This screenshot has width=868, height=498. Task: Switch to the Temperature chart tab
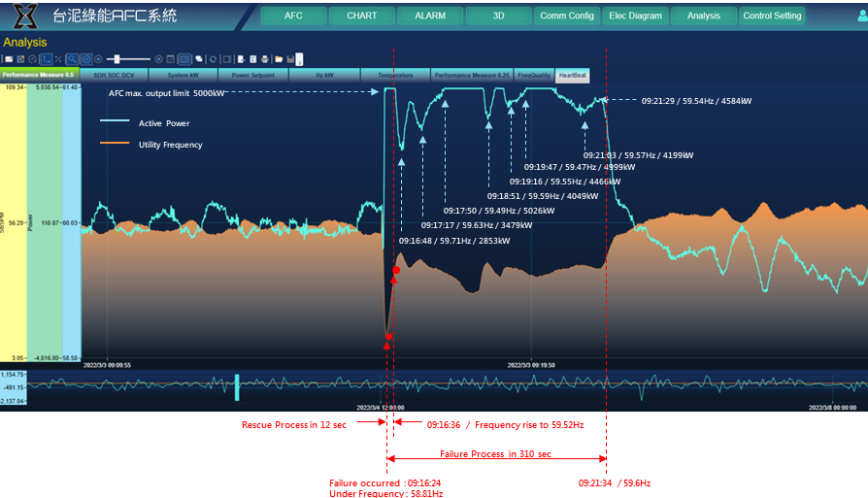[x=395, y=75]
